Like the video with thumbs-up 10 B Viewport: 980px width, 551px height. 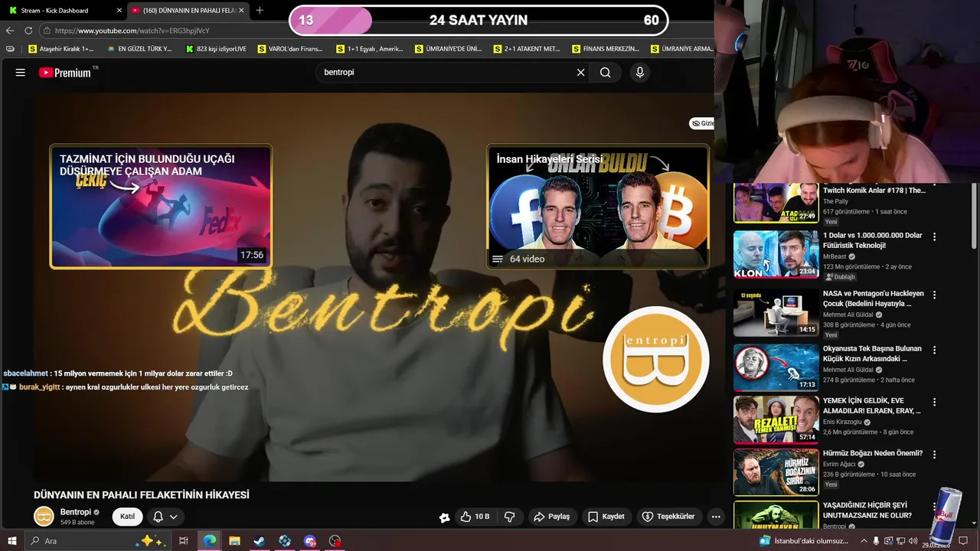[x=475, y=517]
